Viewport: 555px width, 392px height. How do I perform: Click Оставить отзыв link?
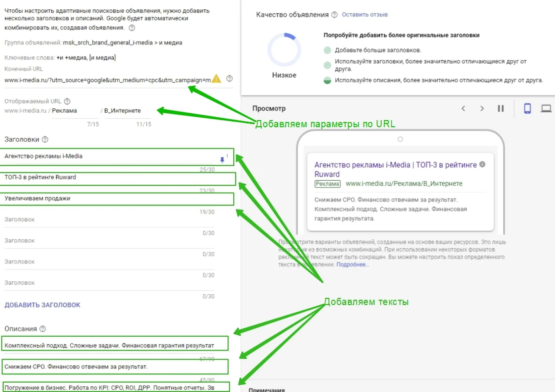pyautogui.click(x=364, y=15)
